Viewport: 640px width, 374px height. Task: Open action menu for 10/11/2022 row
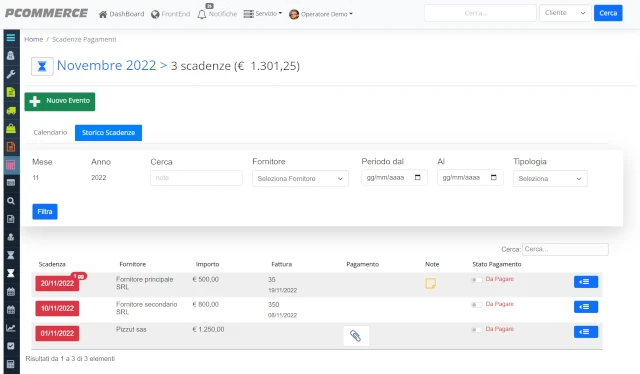point(586,307)
